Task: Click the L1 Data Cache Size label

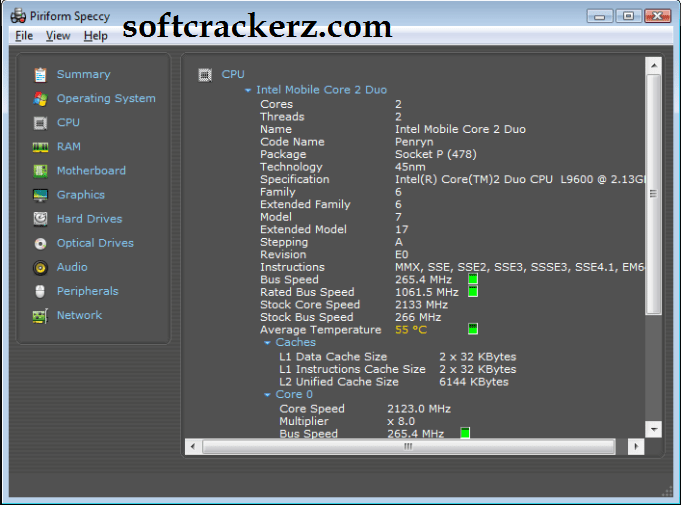Action: pyautogui.click(x=333, y=357)
